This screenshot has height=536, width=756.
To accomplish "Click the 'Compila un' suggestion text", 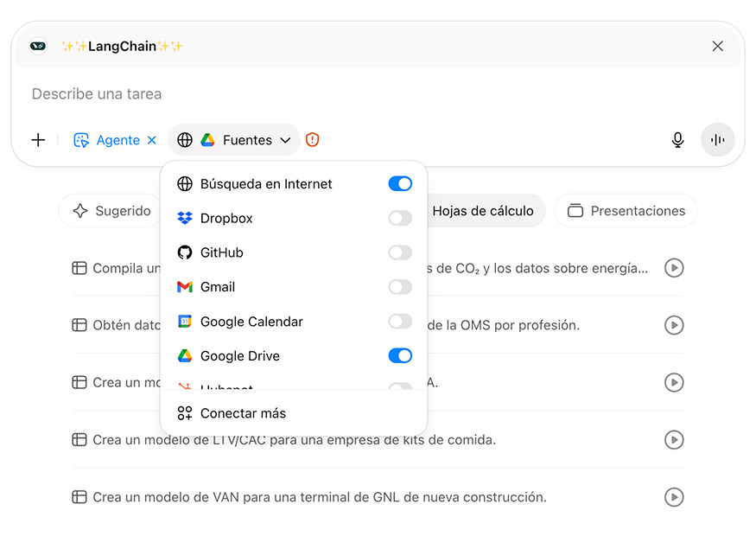I will [x=126, y=268].
